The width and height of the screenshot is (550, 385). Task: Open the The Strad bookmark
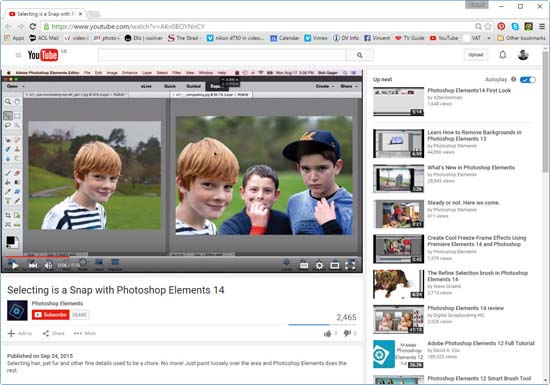(x=185, y=38)
